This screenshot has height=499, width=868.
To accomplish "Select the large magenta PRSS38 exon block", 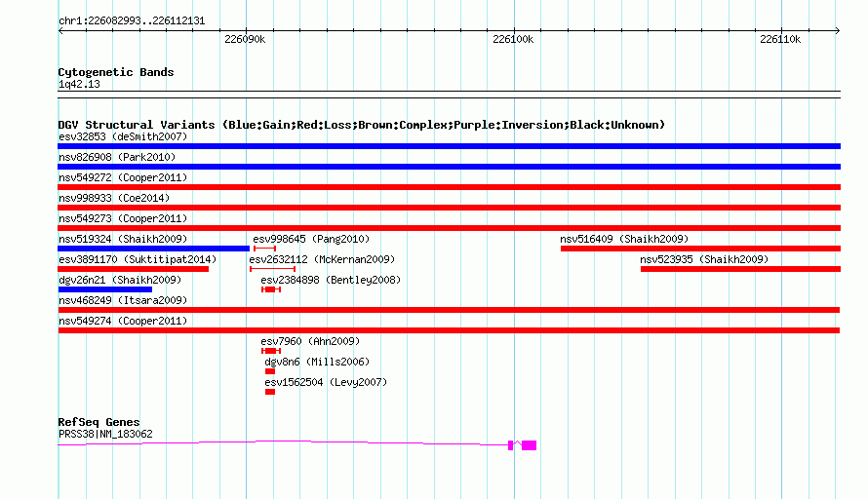I will pyautogui.click(x=530, y=445).
